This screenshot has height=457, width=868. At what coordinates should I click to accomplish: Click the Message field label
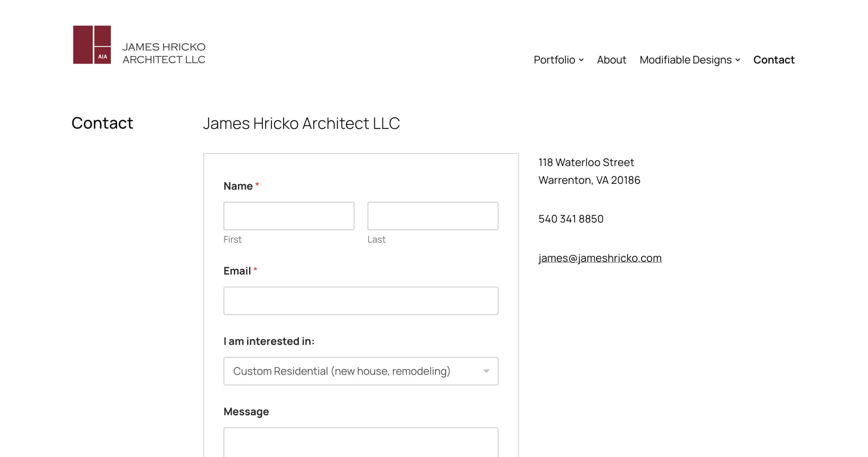point(246,412)
